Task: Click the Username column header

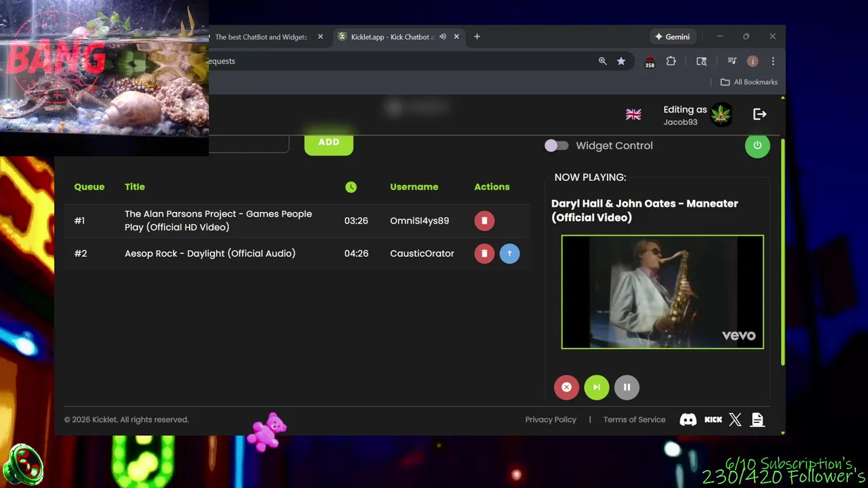Action: coord(414,187)
